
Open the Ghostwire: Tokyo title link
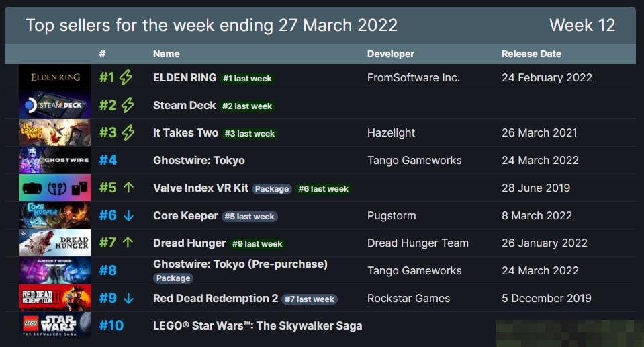click(199, 160)
